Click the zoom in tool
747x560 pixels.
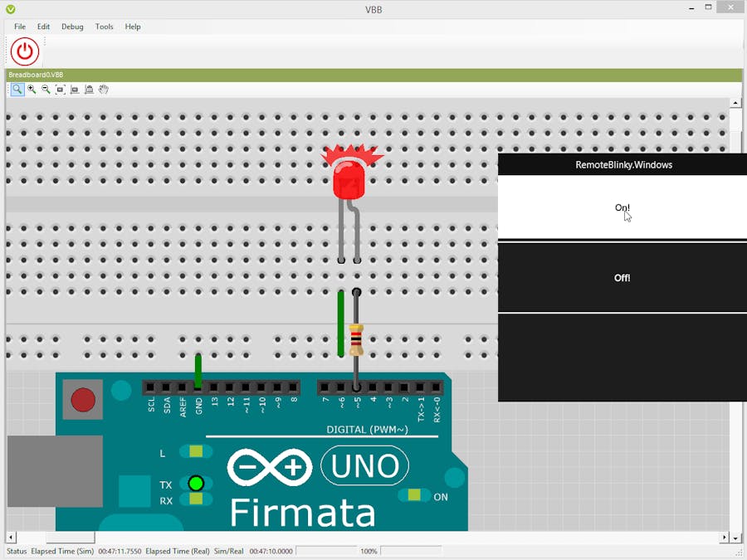point(32,90)
